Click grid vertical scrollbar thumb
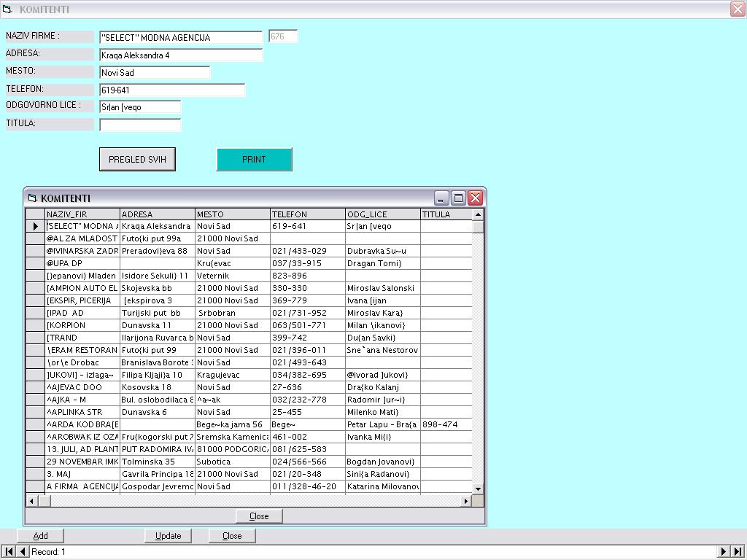Screen dimensions: 747x560 [x=478, y=227]
